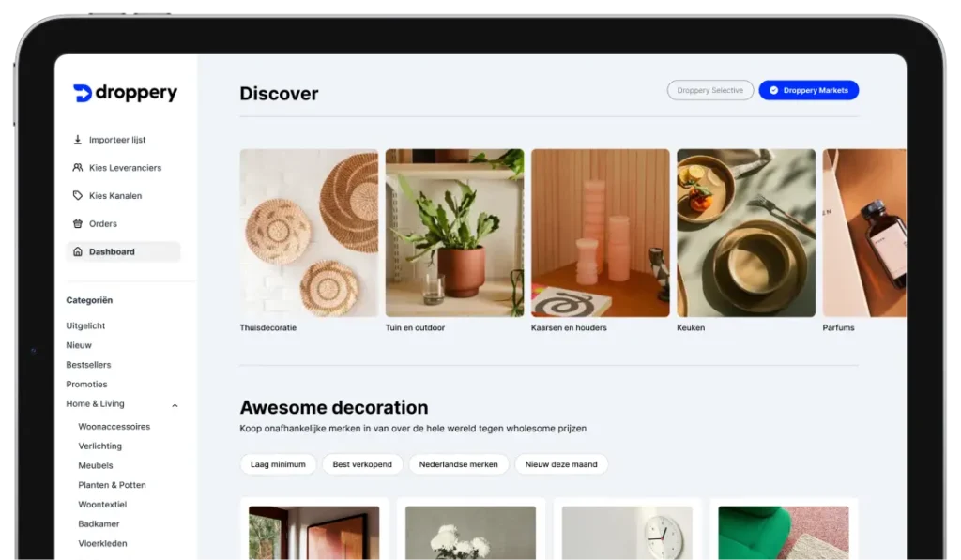Image resolution: width=961 pixels, height=560 pixels.
Task: Click the Keuken label
Action: (691, 327)
